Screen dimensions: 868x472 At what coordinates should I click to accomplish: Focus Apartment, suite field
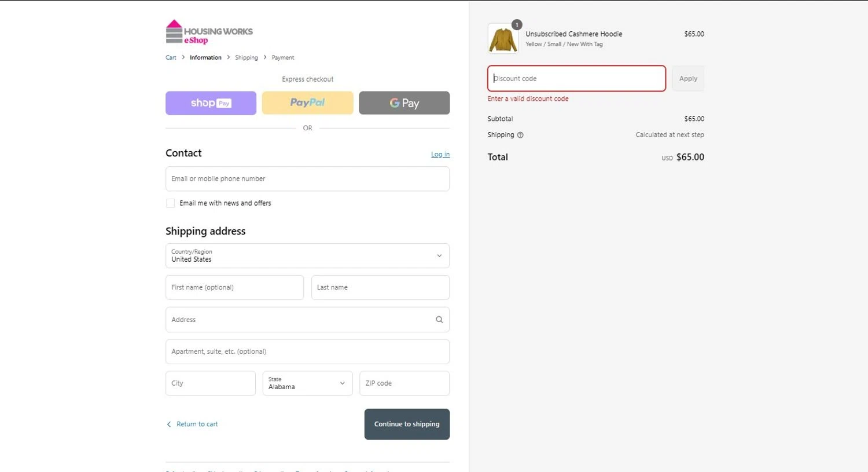coord(307,352)
